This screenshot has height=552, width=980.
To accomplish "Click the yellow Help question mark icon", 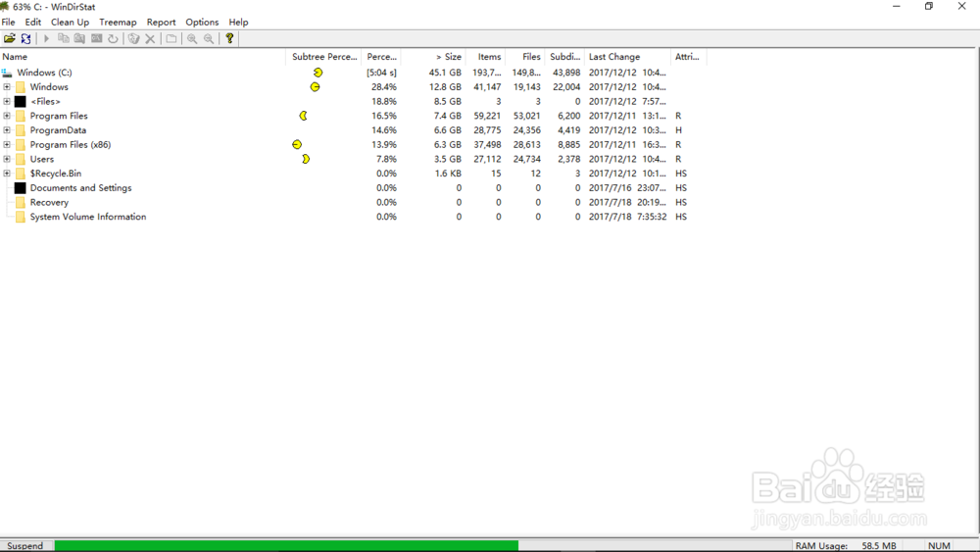I will click(229, 39).
